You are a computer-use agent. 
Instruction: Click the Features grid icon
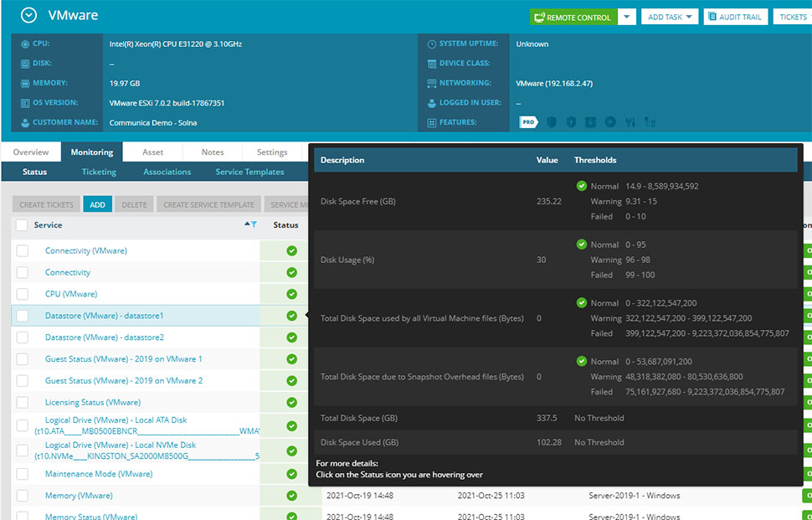431,123
